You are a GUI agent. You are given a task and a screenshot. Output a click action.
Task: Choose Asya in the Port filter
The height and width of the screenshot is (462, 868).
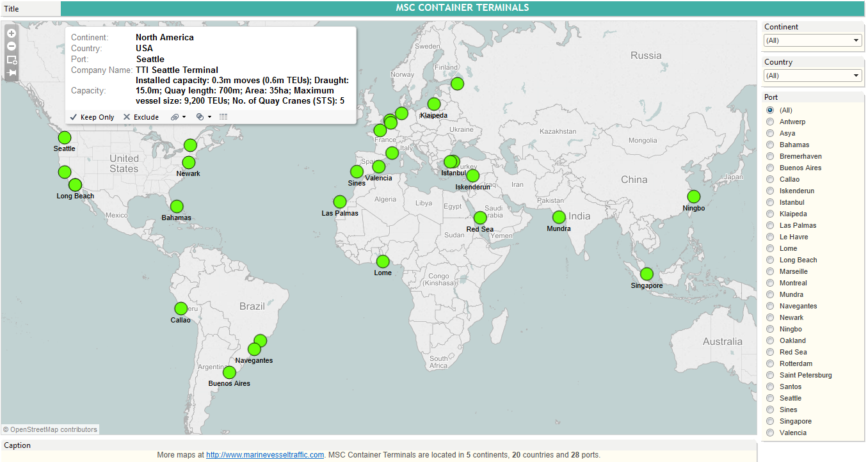point(770,133)
